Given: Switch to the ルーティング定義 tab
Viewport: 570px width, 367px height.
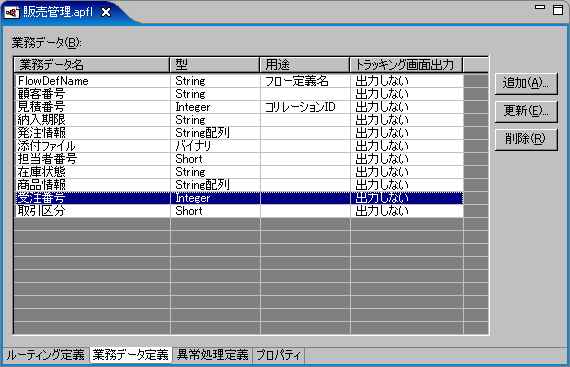Looking at the screenshot, I should tap(46, 355).
